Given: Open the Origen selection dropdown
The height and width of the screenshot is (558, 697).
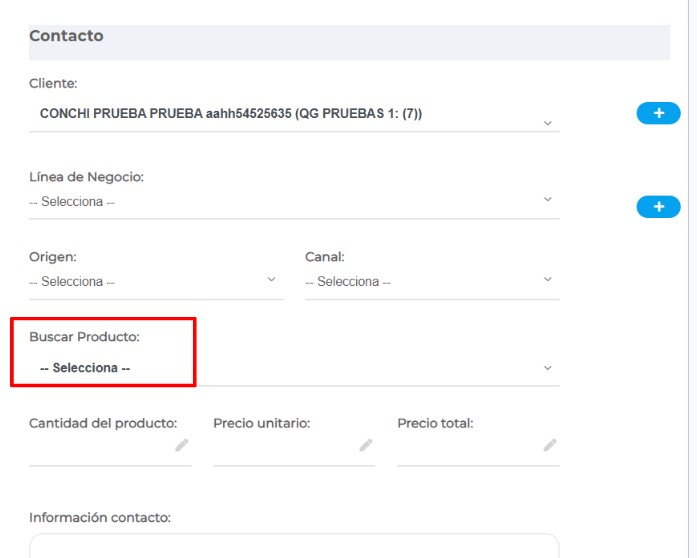Looking at the screenshot, I should (x=155, y=282).
